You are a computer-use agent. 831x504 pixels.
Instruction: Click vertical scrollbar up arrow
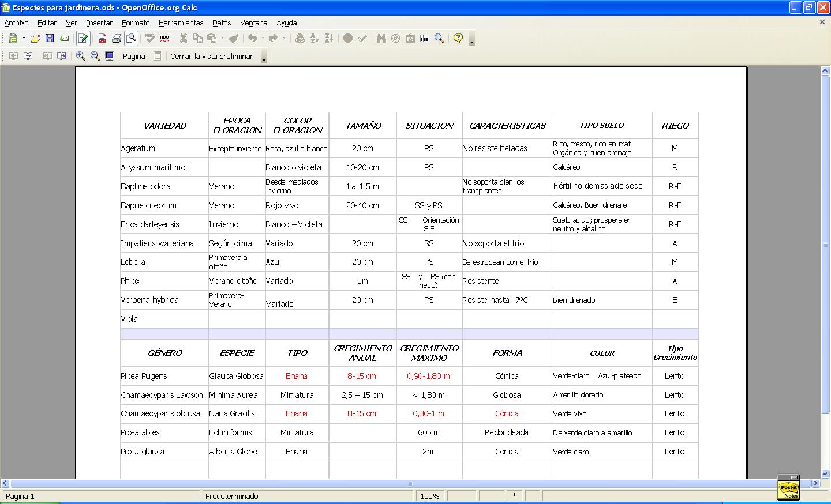tap(825, 70)
